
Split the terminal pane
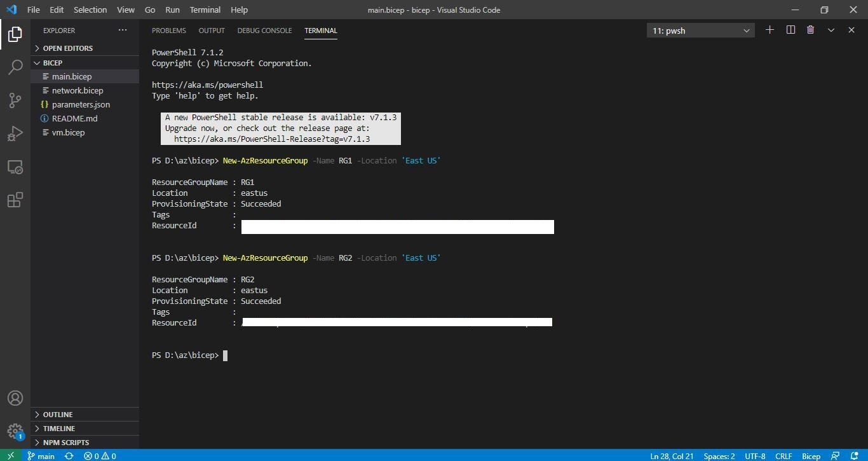tap(790, 29)
